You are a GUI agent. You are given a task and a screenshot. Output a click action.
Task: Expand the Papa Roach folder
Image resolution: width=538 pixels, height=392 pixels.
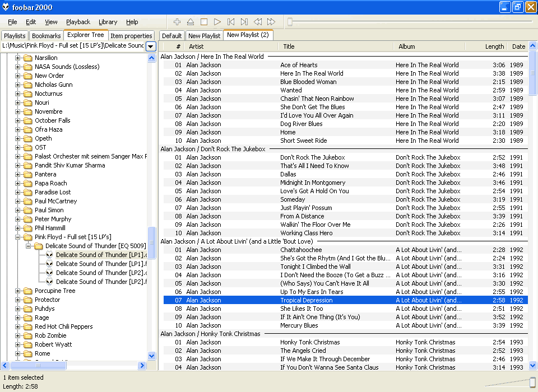(17, 183)
